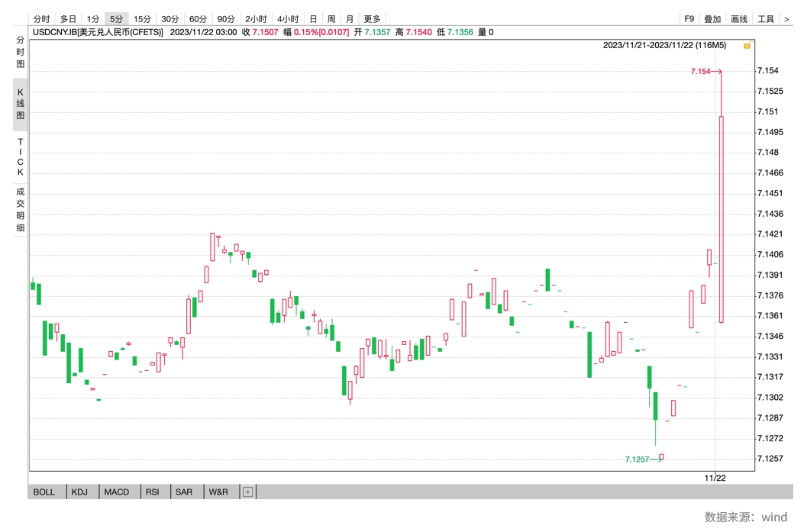Click the orange lock icon on chart
Viewport: 804px width, 532px height.
pyautogui.click(x=747, y=46)
